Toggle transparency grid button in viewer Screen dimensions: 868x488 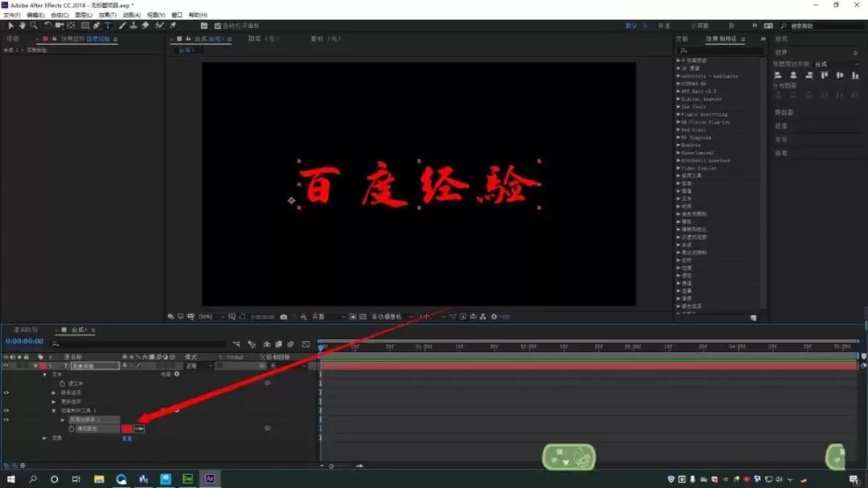(x=362, y=317)
